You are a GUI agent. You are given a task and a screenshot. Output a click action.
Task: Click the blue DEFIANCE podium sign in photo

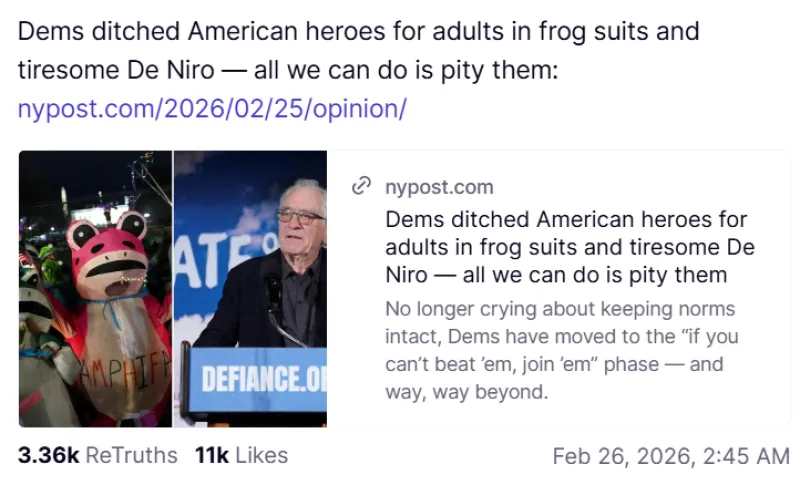tap(256, 379)
